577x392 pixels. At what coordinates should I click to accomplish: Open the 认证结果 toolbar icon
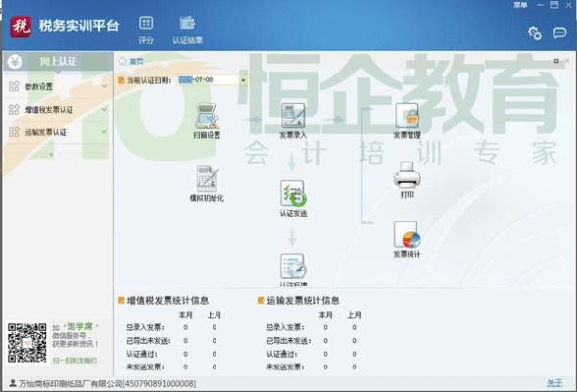(188, 29)
